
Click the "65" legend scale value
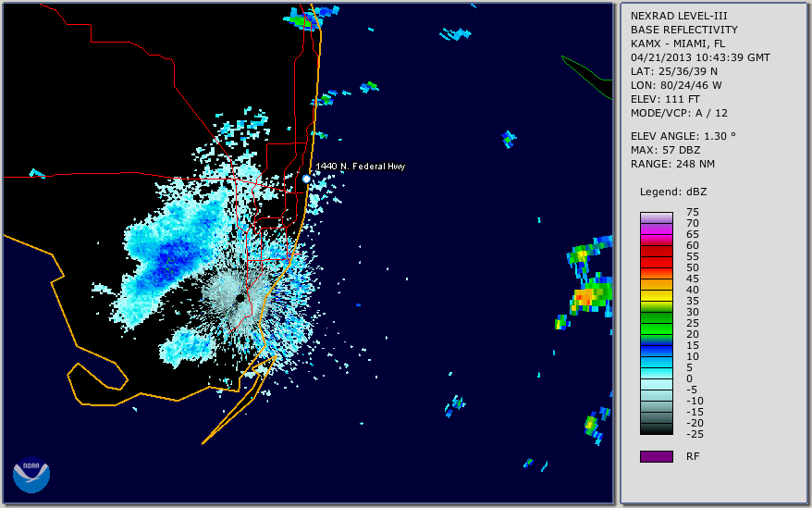tap(693, 234)
